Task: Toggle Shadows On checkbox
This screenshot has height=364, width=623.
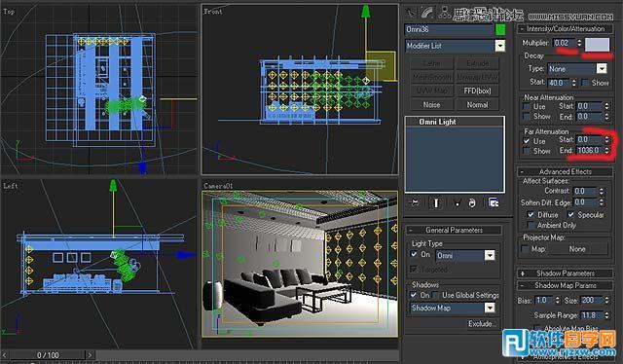Action: pos(414,295)
